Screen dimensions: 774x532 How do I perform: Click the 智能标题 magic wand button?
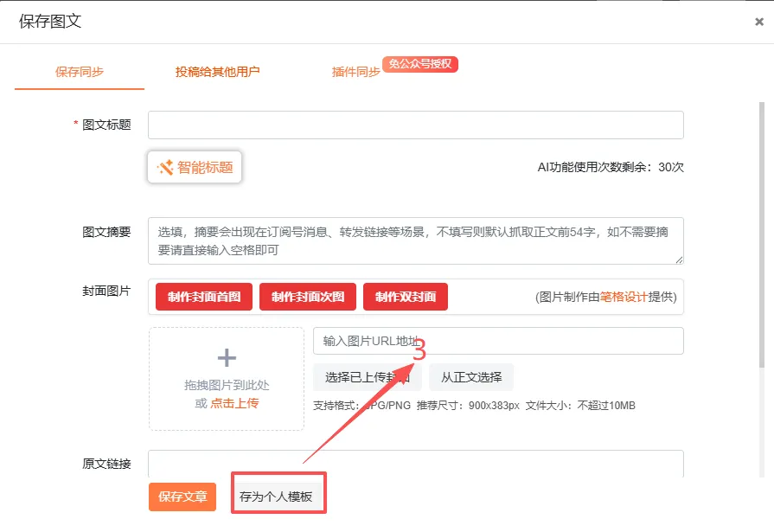[x=195, y=168]
